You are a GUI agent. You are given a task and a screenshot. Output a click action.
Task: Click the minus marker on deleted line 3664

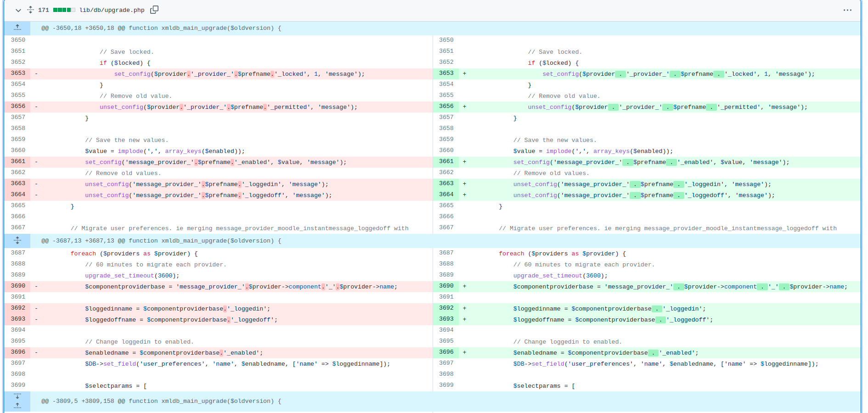[x=36, y=195]
